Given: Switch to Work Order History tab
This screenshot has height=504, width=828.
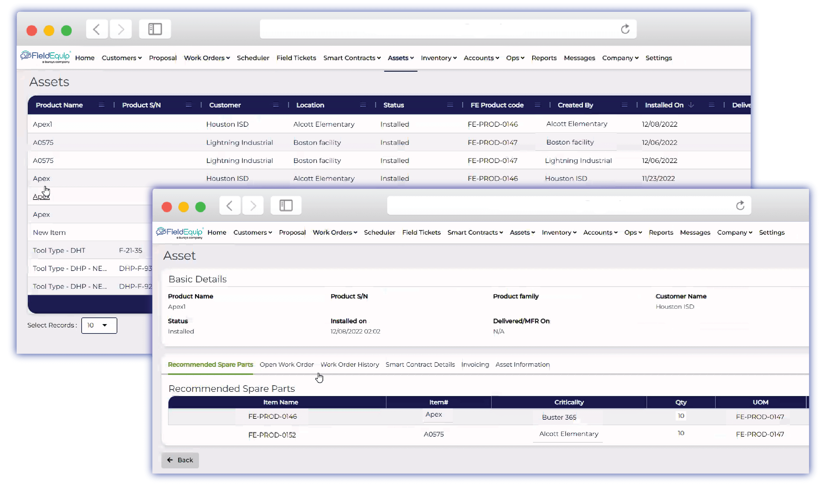Looking at the screenshot, I should 349,364.
